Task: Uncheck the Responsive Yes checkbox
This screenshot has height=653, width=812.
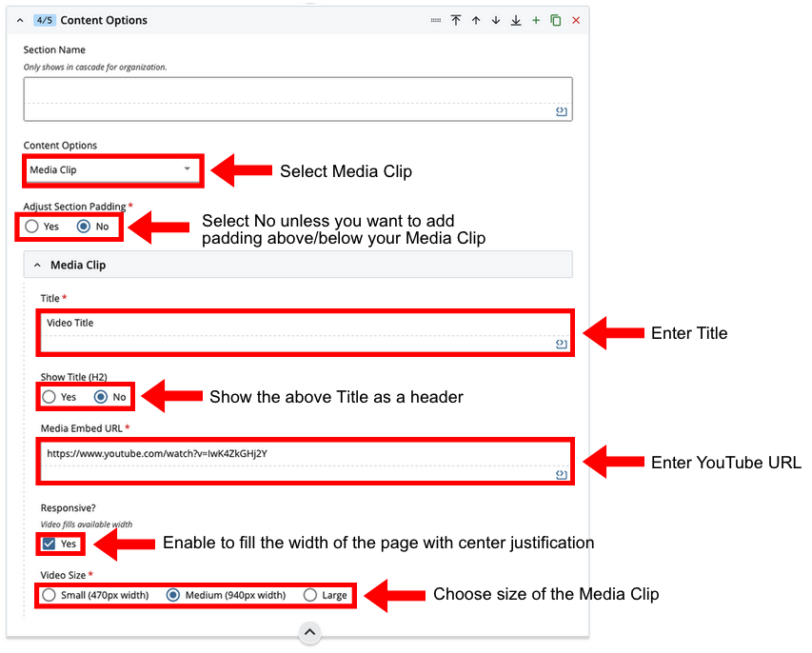Action: click(x=50, y=544)
